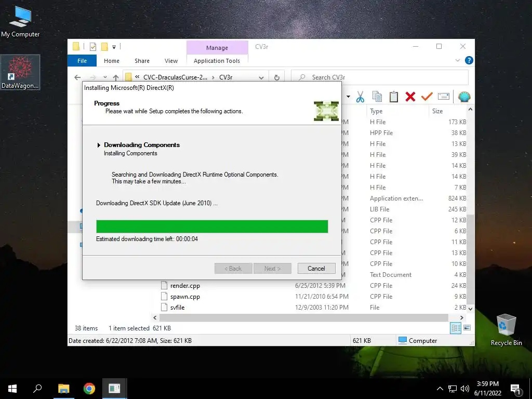
Task: Cancel the DirectX installation
Action: coord(316,269)
